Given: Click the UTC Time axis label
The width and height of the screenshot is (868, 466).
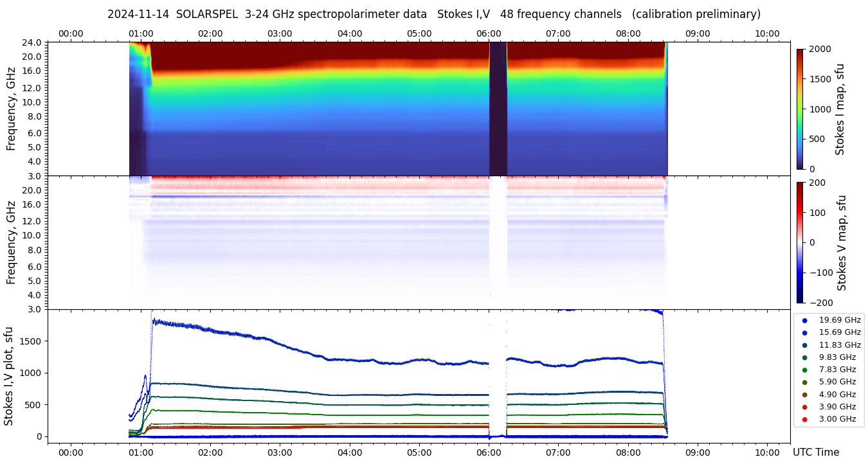Looking at the screenshot, I should pyautogui.click(x=815, y=453).
